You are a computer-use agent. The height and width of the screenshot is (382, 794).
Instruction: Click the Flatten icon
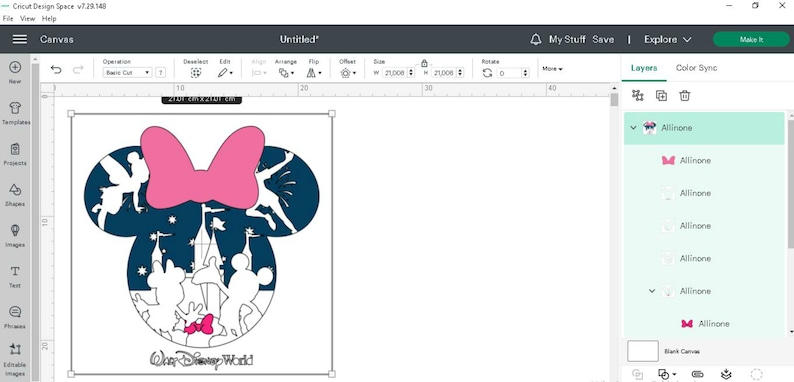click(726, 374)
